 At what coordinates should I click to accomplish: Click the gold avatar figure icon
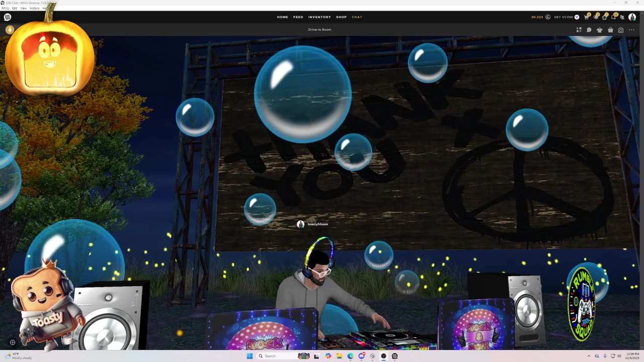pos(9,30)
